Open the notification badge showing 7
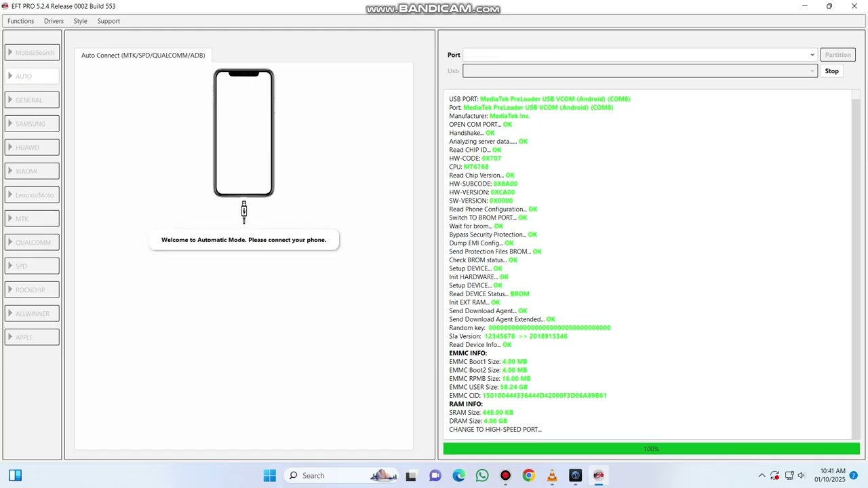868x488 pixels. [x=854, y=476]
